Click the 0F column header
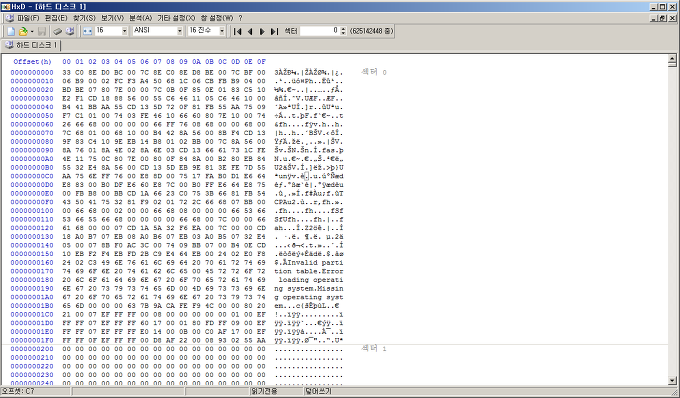 pos(261,62)
